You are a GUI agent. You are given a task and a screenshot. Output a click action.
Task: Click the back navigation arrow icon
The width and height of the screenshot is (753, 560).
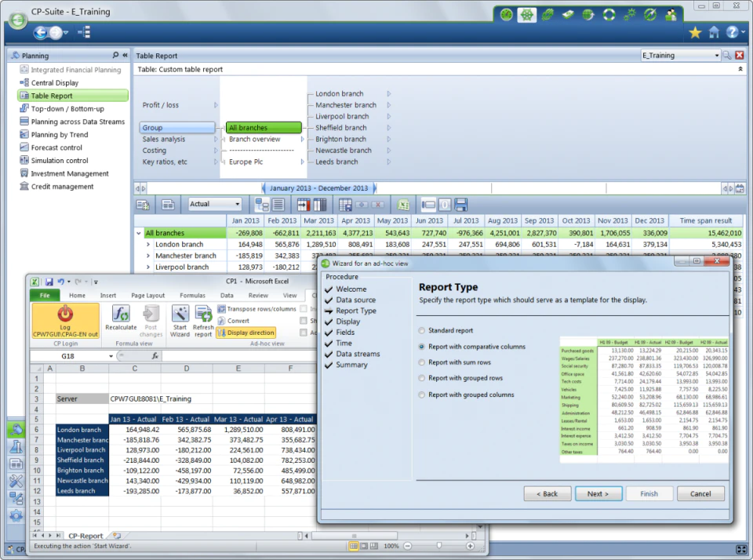tap(41, 33)
